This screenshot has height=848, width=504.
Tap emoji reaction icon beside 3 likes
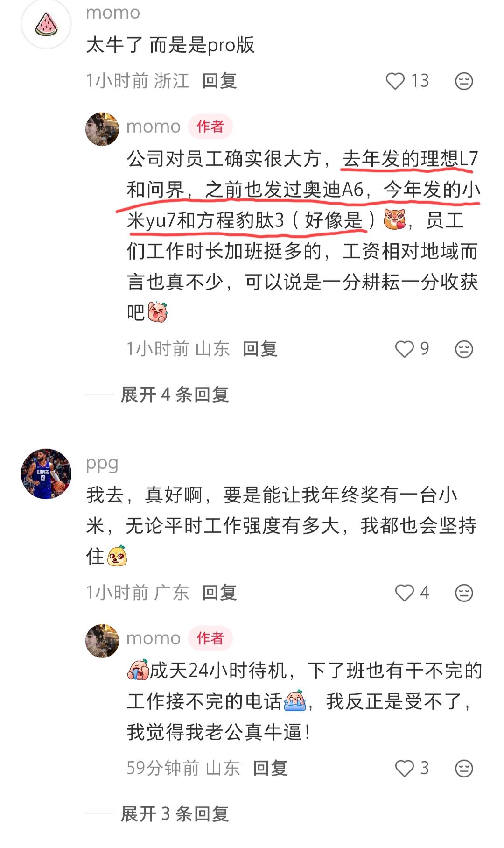[464, 768]
